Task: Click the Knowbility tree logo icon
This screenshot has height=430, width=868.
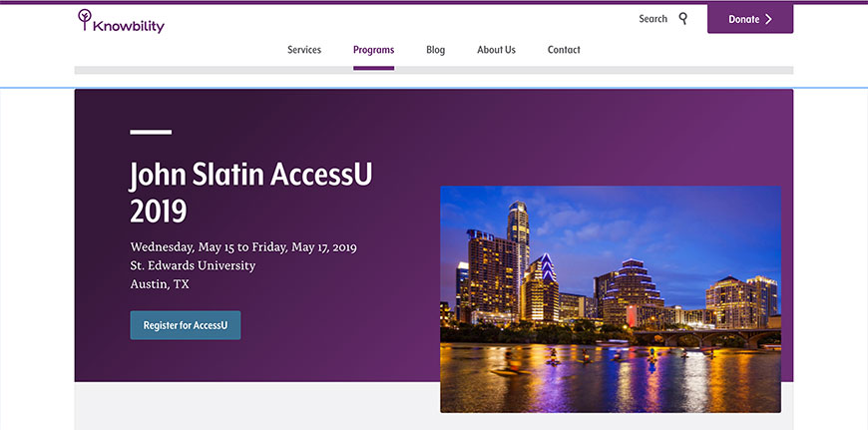Action: 85,19
